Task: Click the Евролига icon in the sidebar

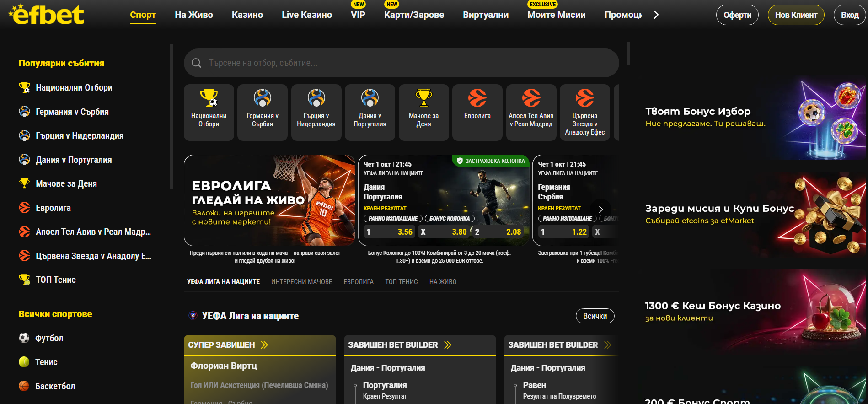Action: tap(24, 208)
